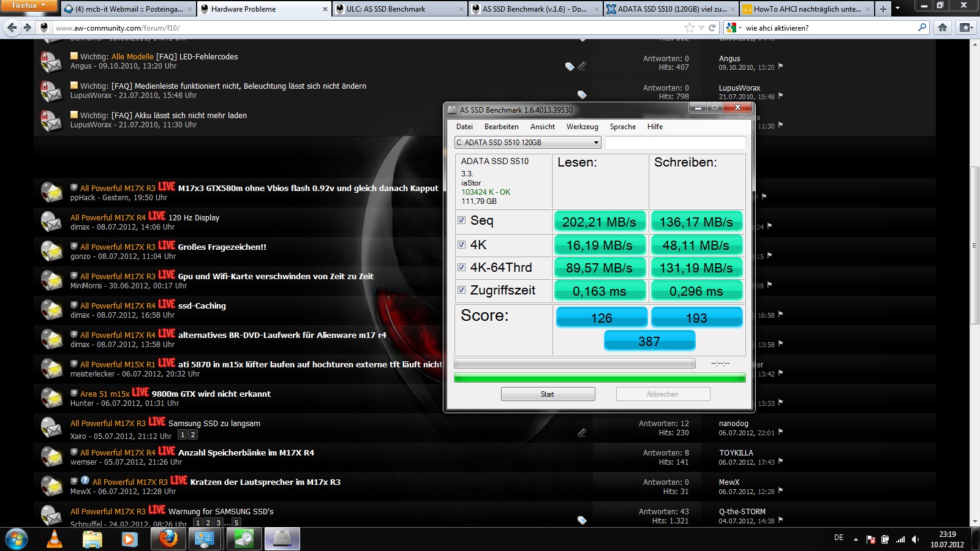Open URL history dropdown arrow
Screen dimensions: 980x551
[x=701, y=28]
